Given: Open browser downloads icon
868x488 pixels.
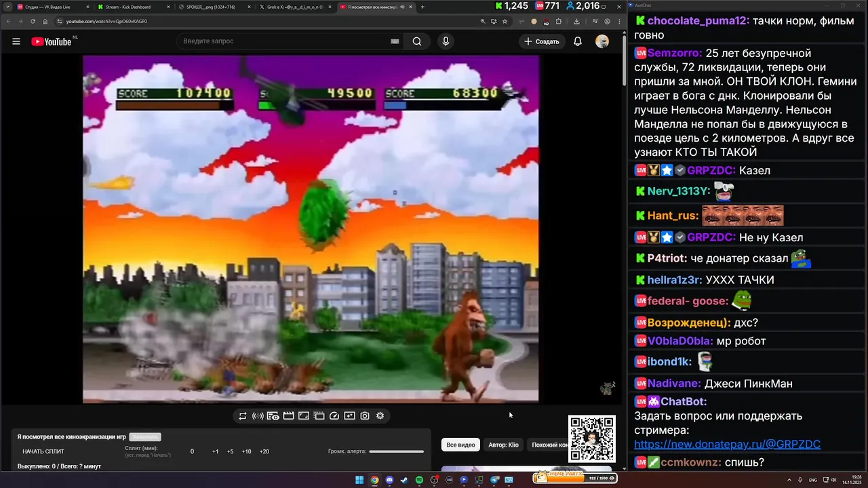Looking at the screenshot, I should 576,21.
